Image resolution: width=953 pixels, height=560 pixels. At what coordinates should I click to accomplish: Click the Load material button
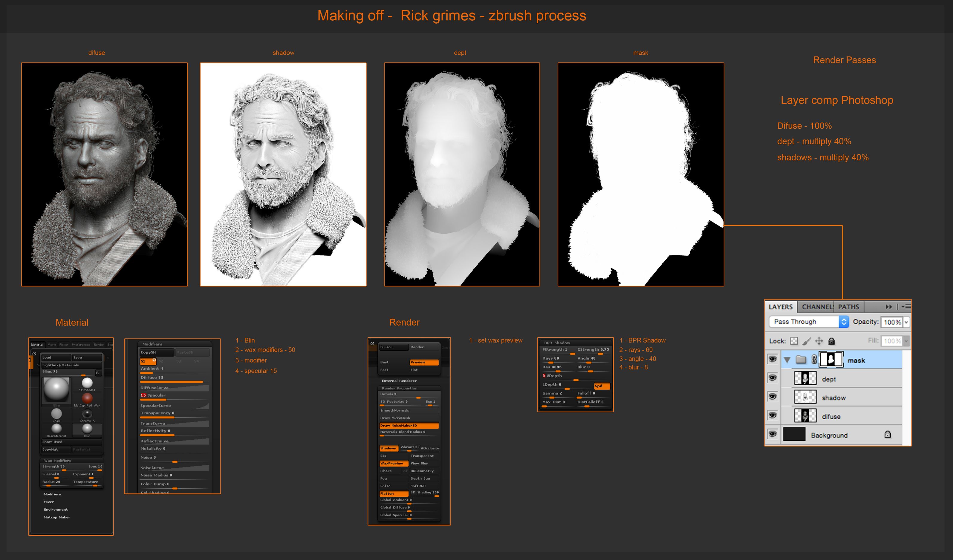[56, 357]
